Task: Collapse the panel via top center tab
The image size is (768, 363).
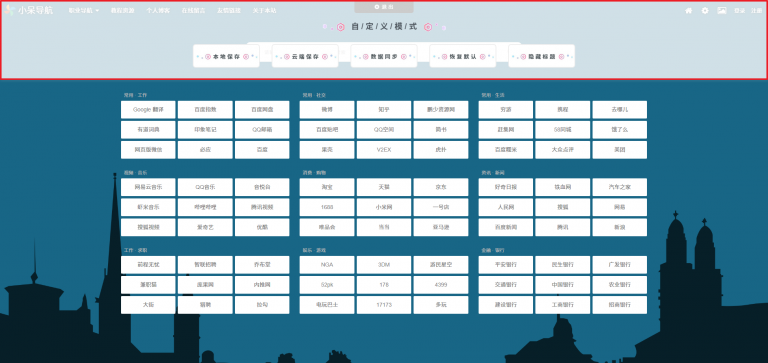Action: pyautogui.click(x=384, y=7)
